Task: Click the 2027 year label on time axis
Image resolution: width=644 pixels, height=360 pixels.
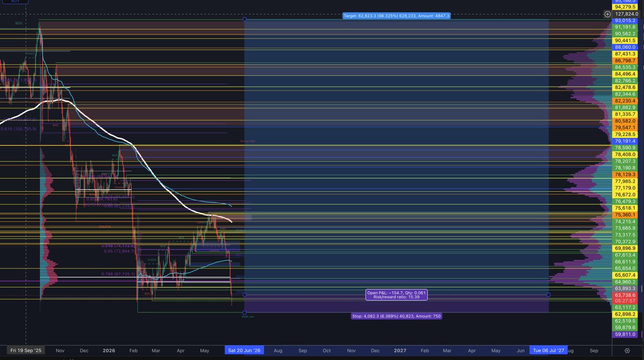Action: point(400,350)
